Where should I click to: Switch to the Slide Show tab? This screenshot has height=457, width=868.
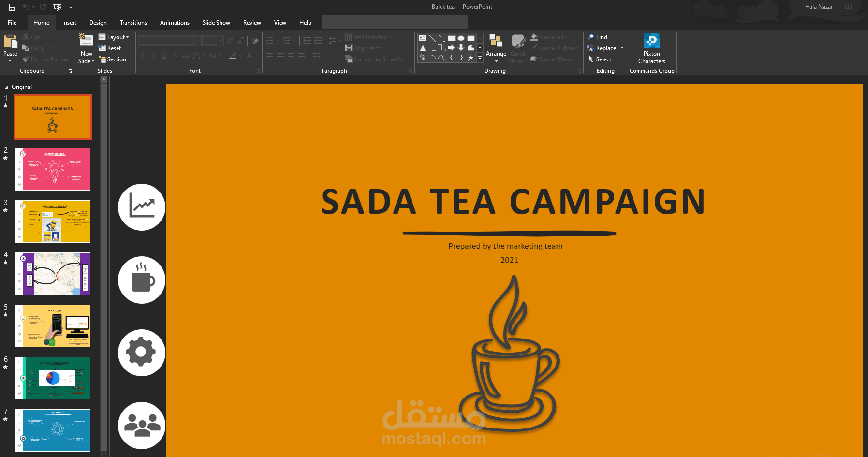pyautogui.click(x=216, y=23)
